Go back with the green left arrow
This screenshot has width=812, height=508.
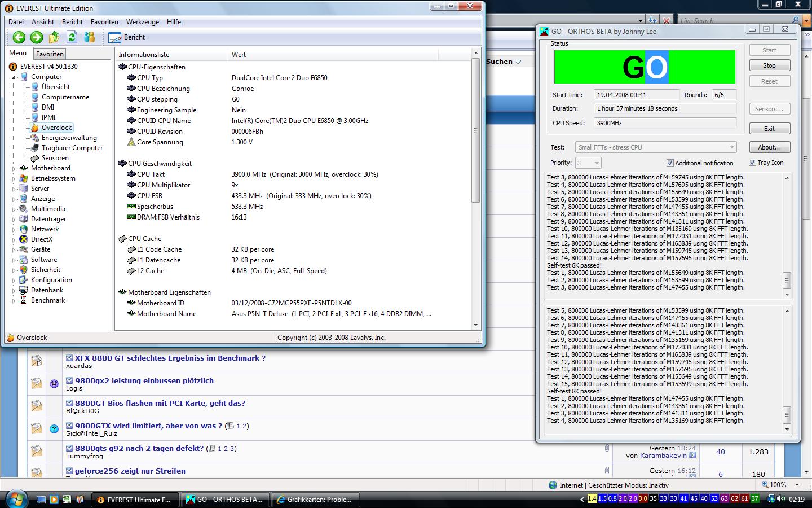19,37
